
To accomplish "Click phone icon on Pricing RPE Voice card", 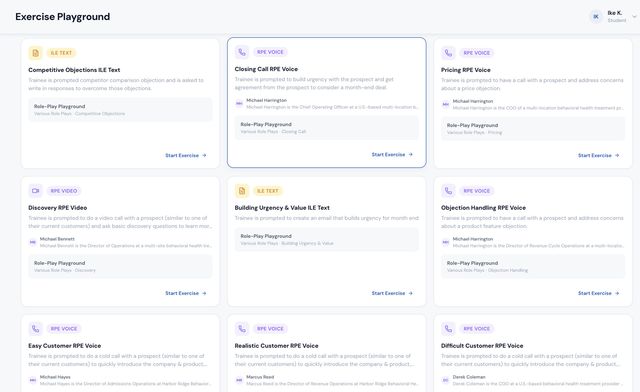I will pos(448,53).
